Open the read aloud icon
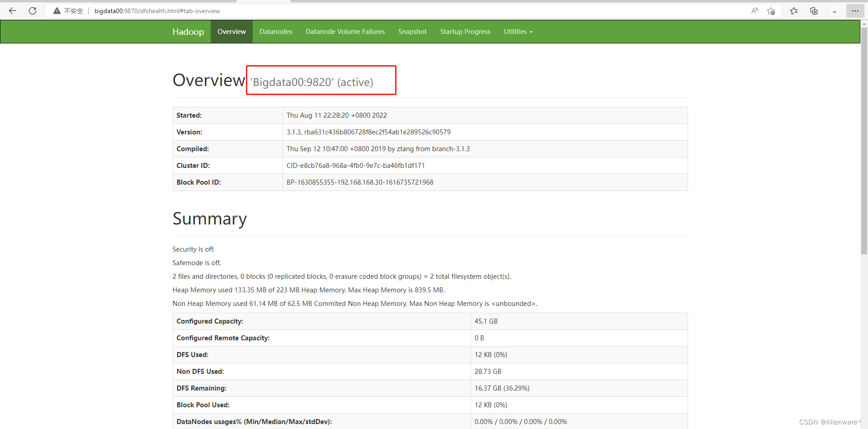This screenshot has width=868, height=429. pos(755,11)
